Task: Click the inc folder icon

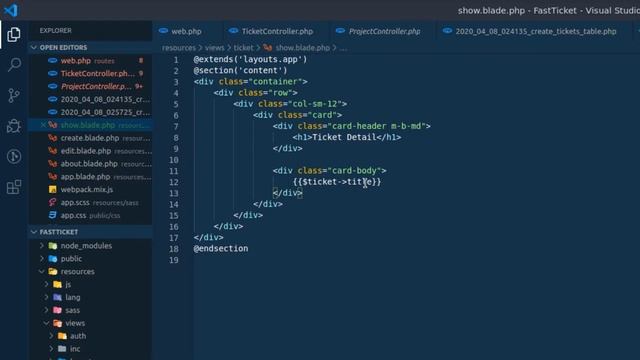Action: pyautogui.click(x=62, y=349)
